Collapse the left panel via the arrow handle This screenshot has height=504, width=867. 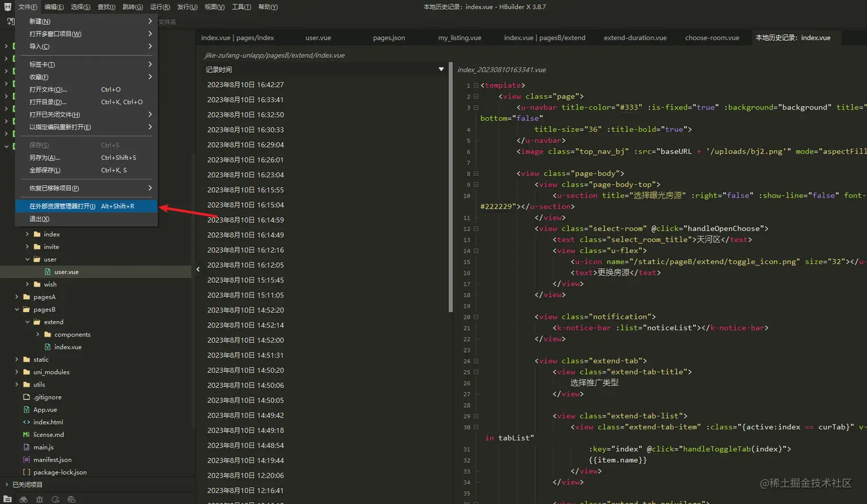(198, 269)
